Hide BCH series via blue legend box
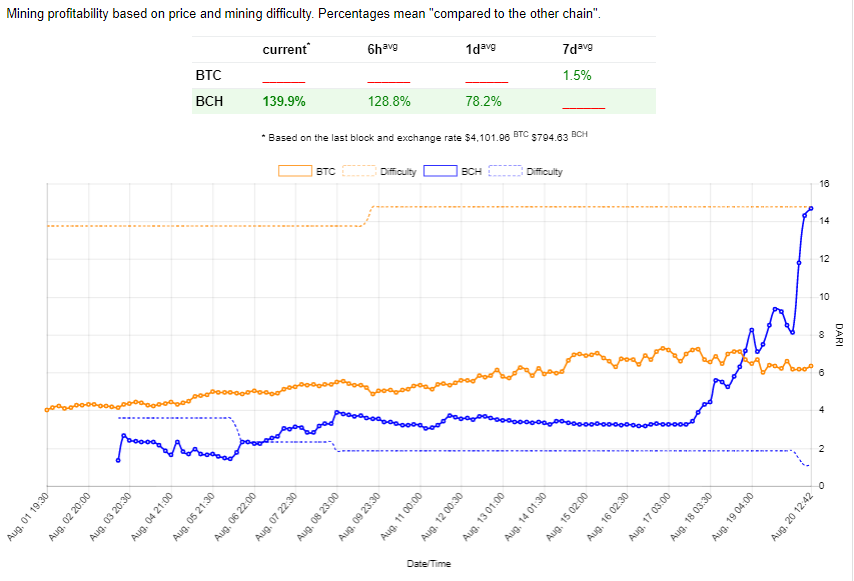Viewport: 854px width, 581px height. click(442, 171)
